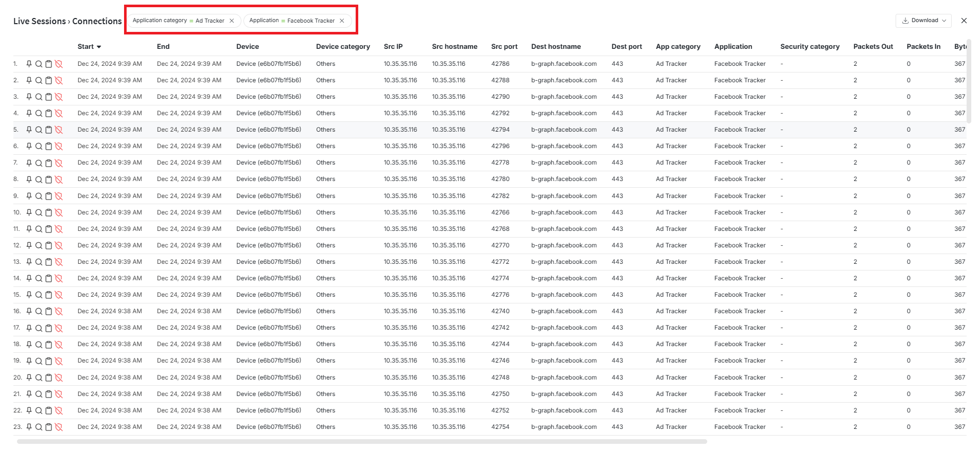980x450 pixels.
Task: Select source port 42754 cell
Action: (500, 427)
